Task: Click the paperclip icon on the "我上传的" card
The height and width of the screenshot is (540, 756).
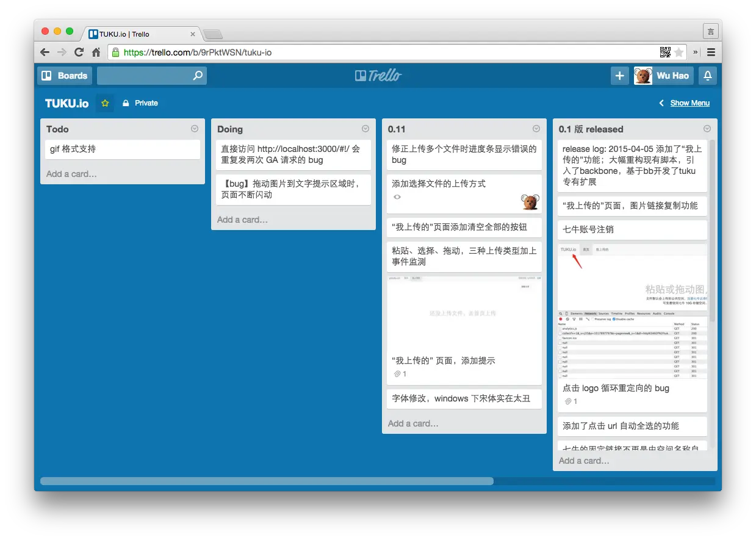Action: [398, 373]
